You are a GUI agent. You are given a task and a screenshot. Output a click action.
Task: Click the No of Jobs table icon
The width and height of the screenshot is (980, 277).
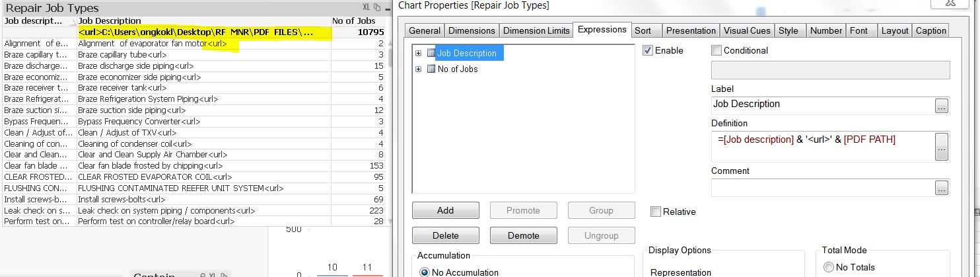point(431,69)
